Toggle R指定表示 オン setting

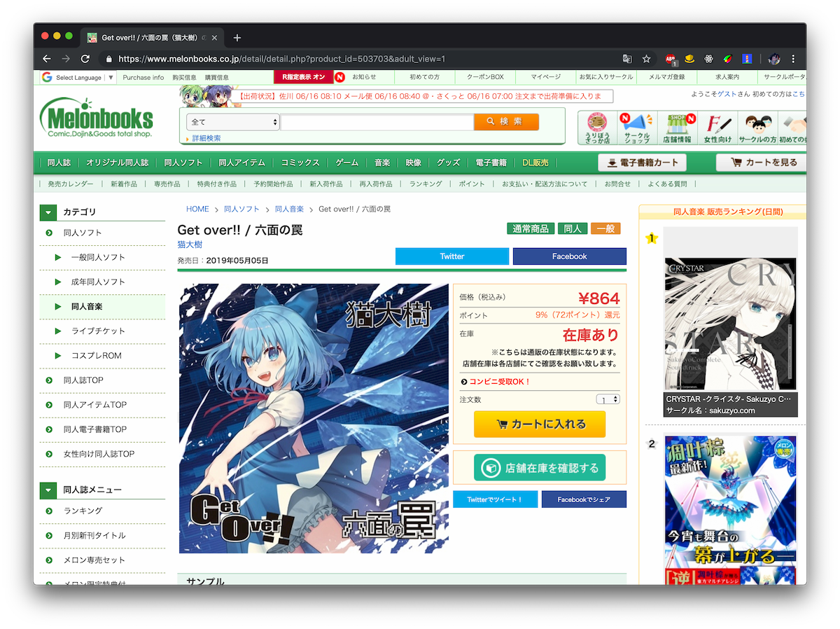click(303, 77)
